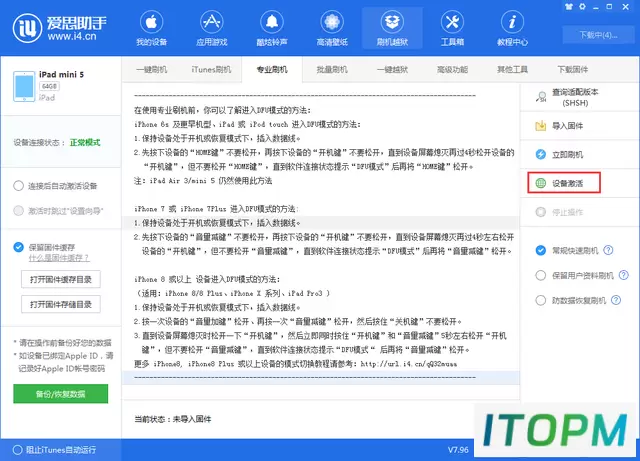
Task: Toggle 激活时跳过"设置向导" option
Action: [18, 211]
